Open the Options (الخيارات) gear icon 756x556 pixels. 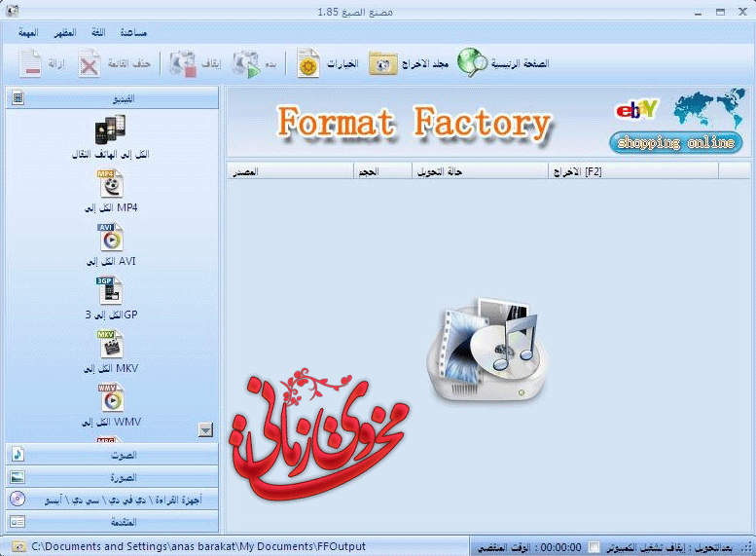tap(308, 63)
